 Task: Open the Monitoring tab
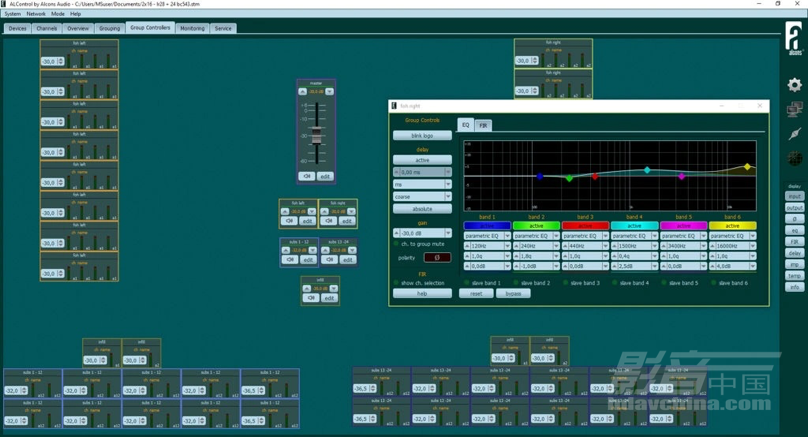click(192, 28)
